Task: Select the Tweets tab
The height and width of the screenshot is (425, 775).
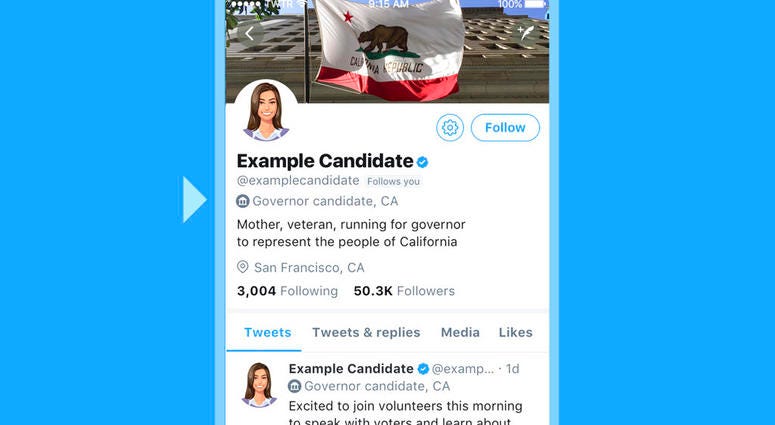Action: tap(267, 333)
